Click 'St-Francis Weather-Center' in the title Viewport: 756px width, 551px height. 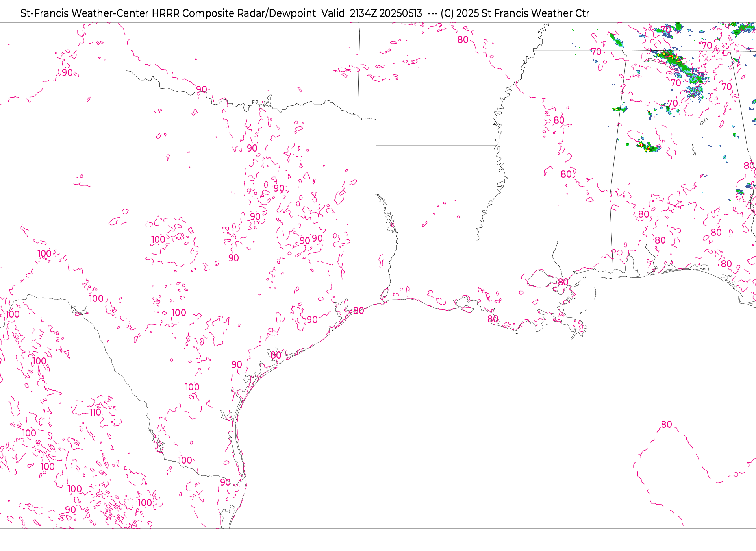coord(85,13)
